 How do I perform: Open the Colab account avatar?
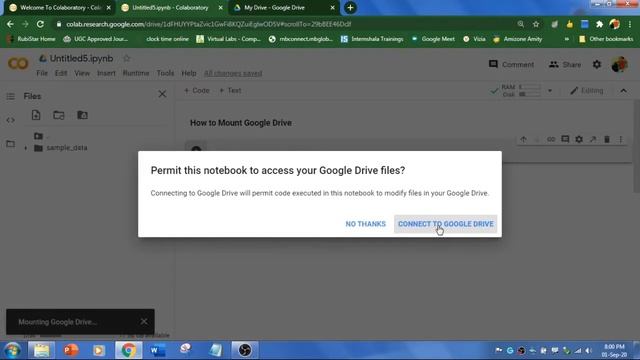click(620, 64)
